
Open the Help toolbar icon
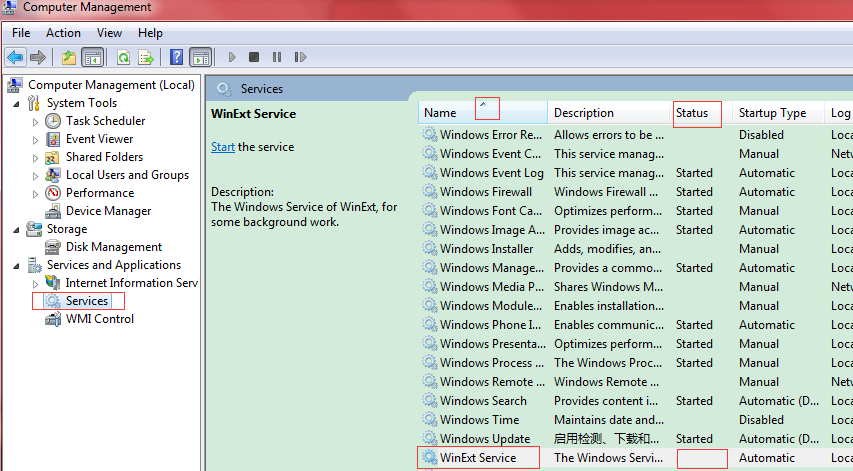[x=176, y=57]
